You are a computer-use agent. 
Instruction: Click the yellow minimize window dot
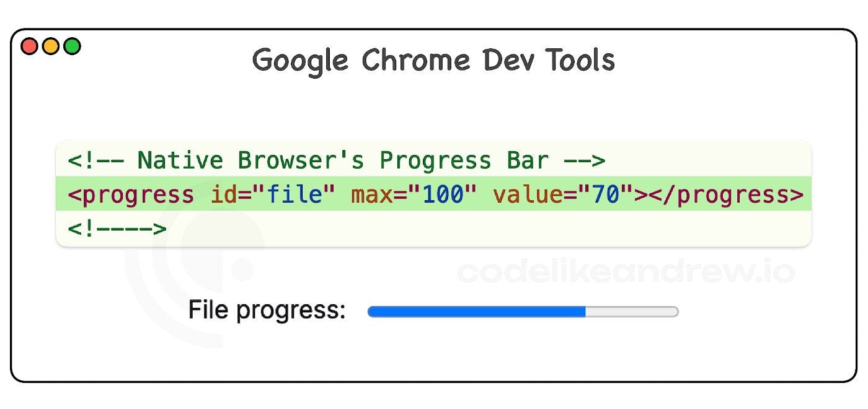click(51, 46)
